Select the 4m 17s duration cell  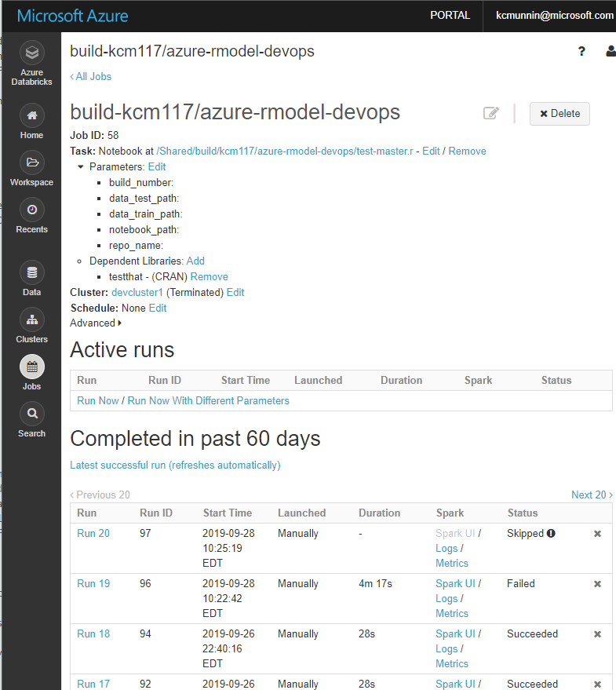375,583
